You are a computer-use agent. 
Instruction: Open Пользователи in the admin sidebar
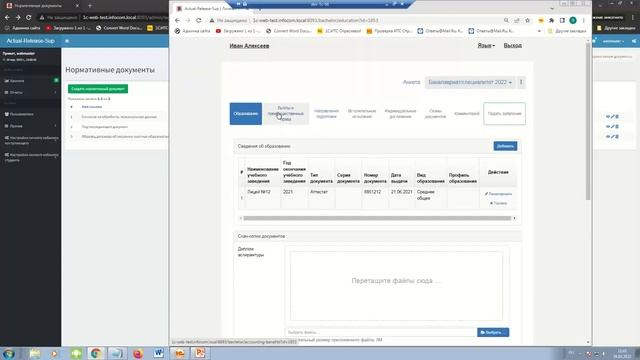[31, 114]
